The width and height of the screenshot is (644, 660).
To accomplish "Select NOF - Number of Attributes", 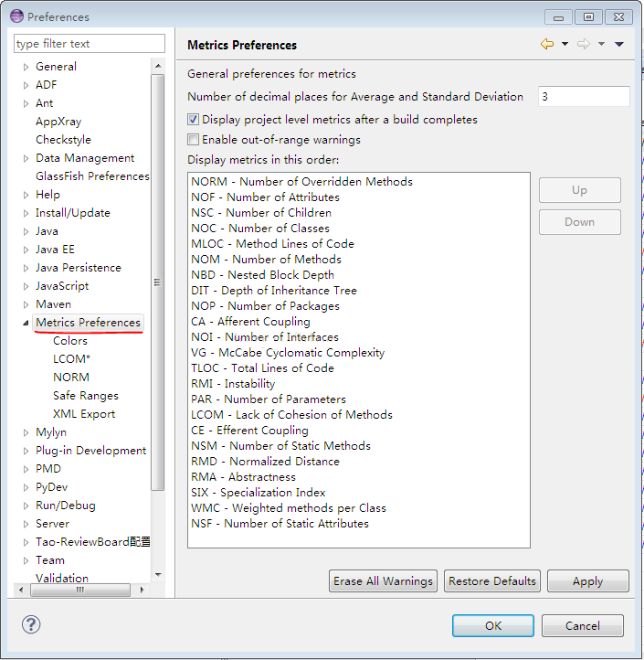I will tap(265, 197).
